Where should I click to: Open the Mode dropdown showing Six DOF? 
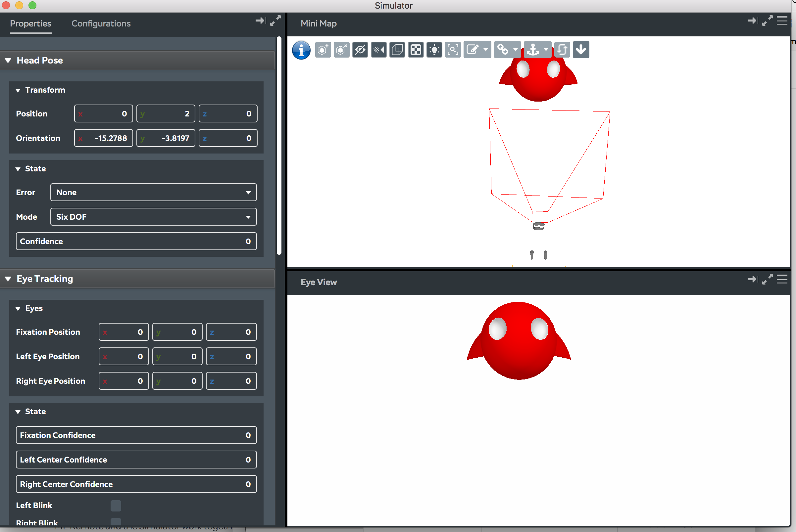coord(153,217)
